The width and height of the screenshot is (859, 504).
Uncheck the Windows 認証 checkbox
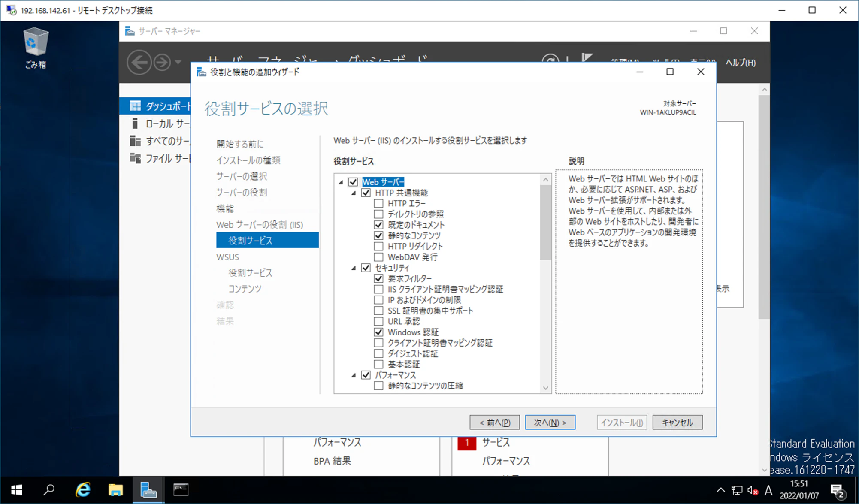coord(378,332)
